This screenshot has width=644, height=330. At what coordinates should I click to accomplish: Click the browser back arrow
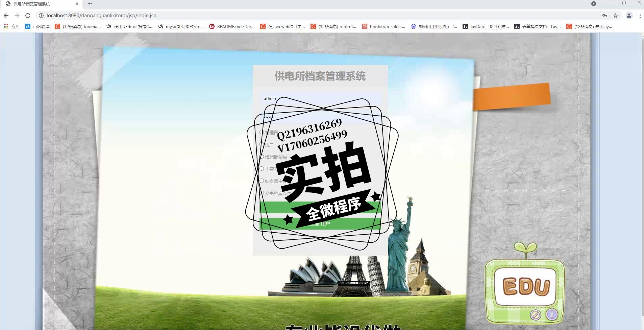[x=6, y=16]
